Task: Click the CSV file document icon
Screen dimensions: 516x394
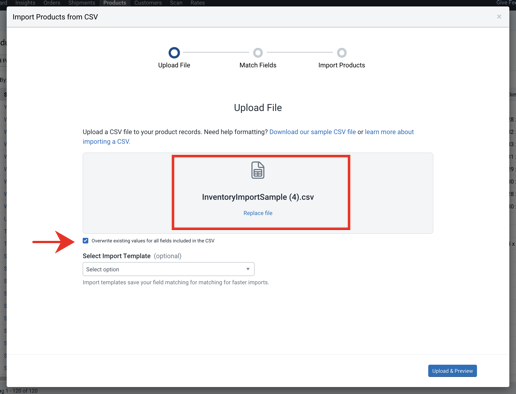Action: [258, 170]
